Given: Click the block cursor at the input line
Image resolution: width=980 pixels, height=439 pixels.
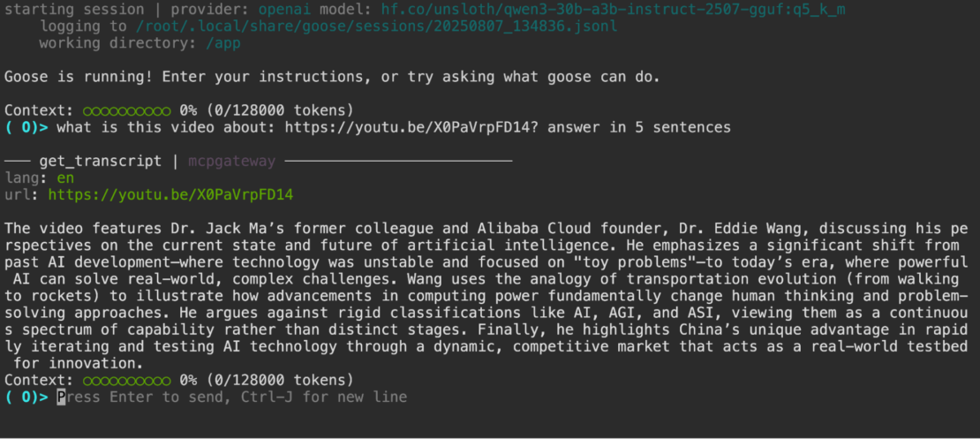Looking at the screenshot, I should (x=62, y=397).
